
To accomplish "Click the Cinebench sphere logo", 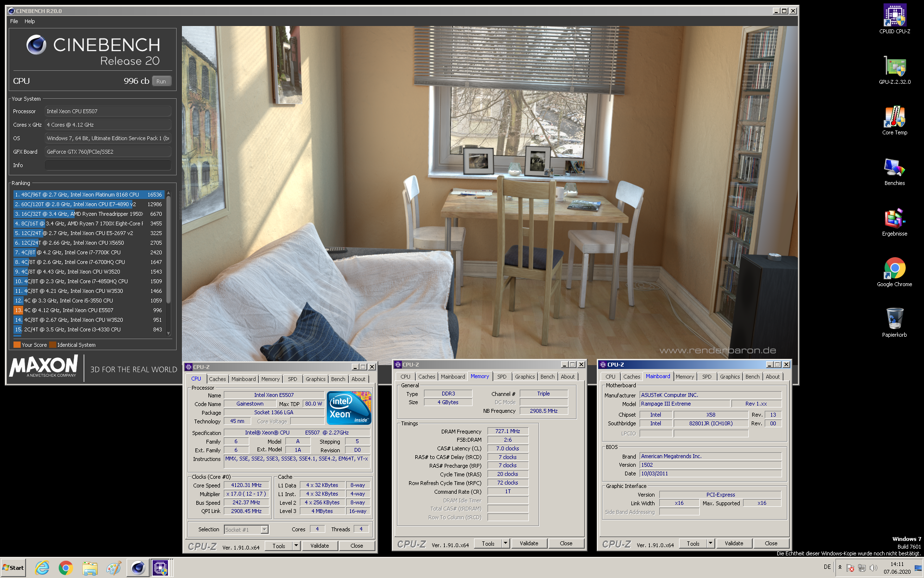I will (36, 45).
